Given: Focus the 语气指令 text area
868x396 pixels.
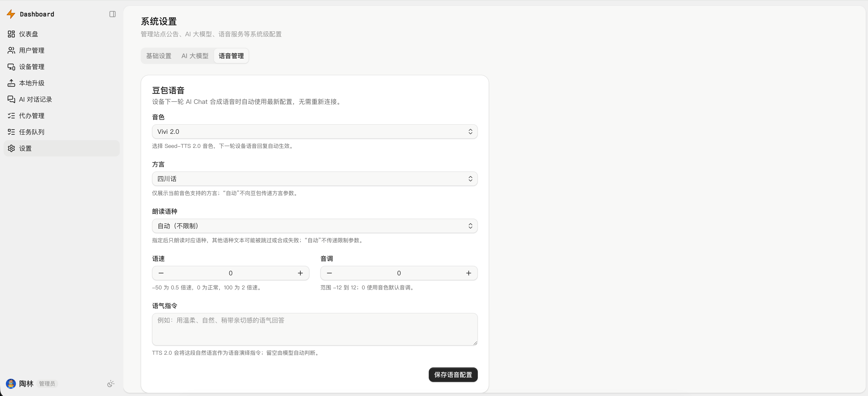Looking at the screenshot, I should point(315,329).
